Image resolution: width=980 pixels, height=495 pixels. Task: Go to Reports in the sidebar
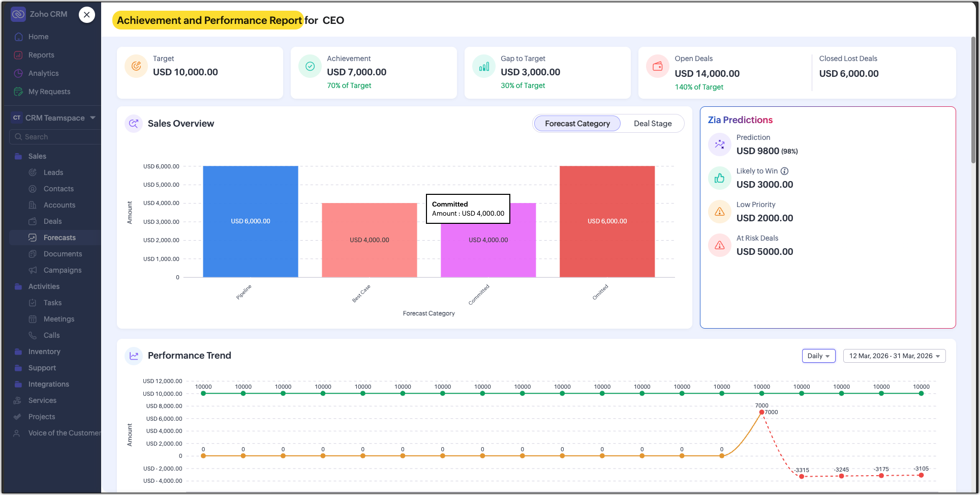(41, 55)
